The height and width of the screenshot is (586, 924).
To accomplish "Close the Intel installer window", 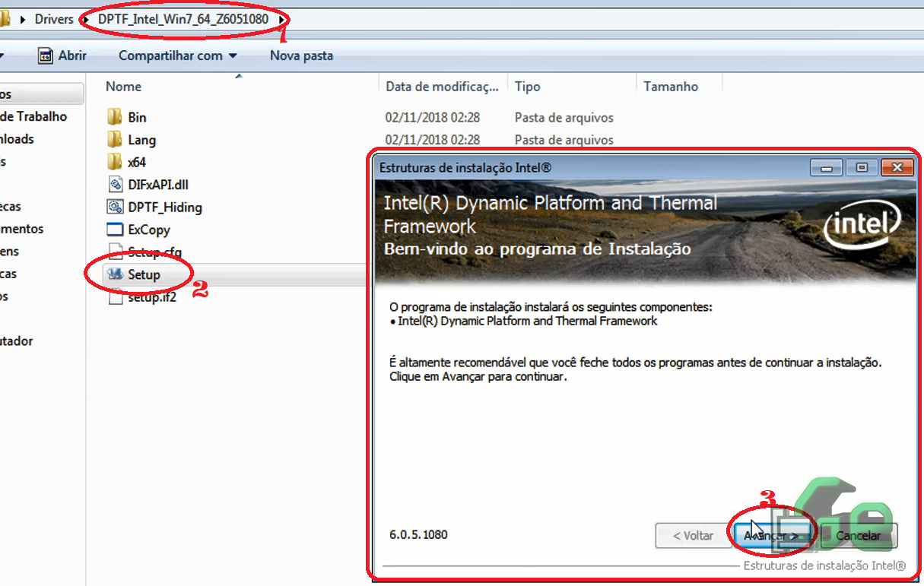I will (x=896, y=167).
